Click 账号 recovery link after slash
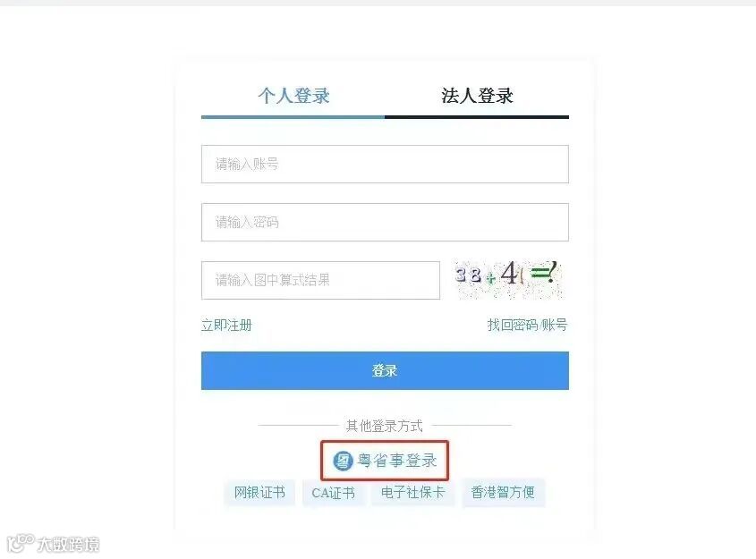756x559 pixels. tap(555, 325)
